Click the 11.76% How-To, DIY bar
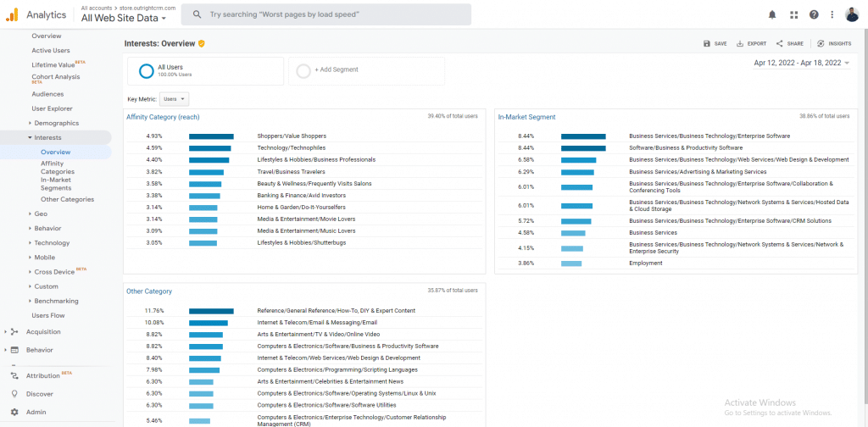Screen dimensions: 868x427 211,311
